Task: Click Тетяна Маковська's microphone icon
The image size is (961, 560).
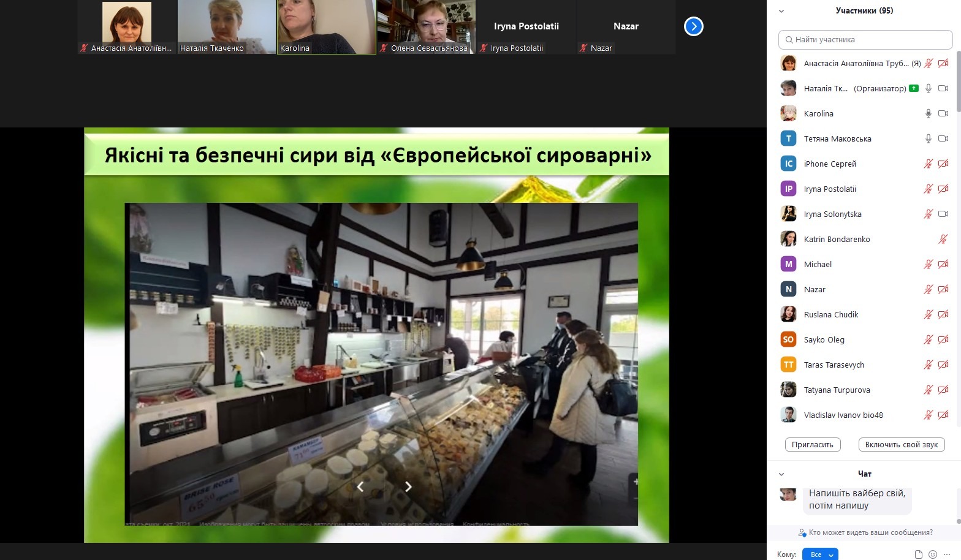Action: 929,138
